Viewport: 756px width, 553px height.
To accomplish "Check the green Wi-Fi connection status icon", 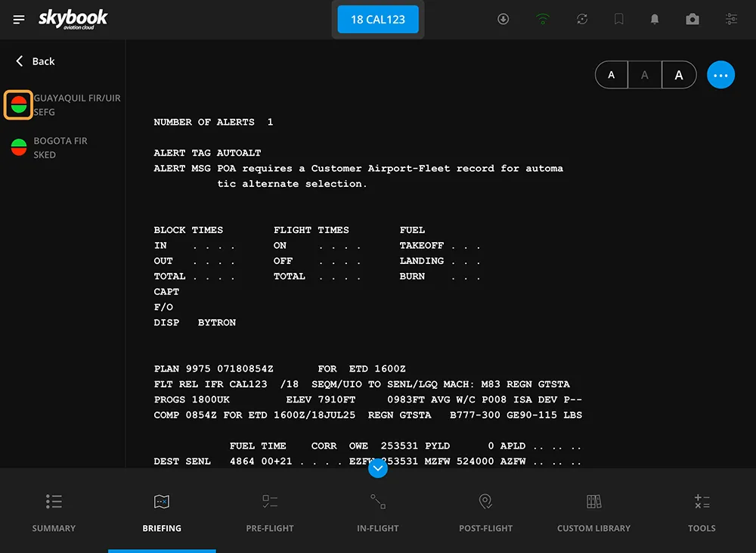I will click(542, 19).
